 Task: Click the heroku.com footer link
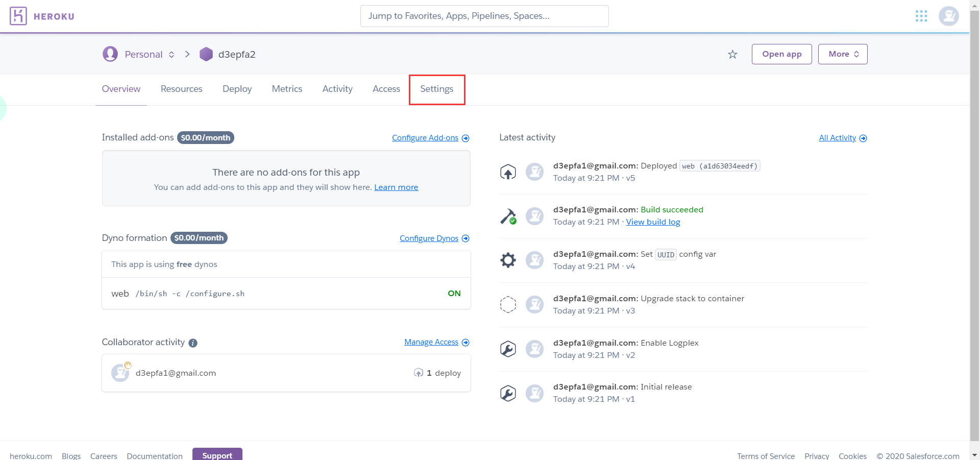click(31, 456)
